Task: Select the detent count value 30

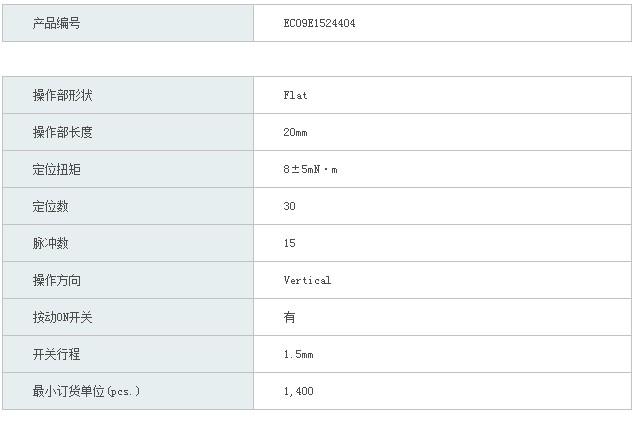Action: 289,206
